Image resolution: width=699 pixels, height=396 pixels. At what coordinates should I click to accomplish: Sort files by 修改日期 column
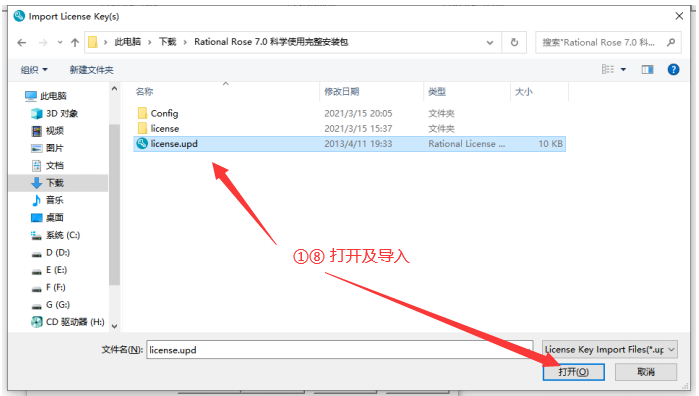tap(341, 92)
